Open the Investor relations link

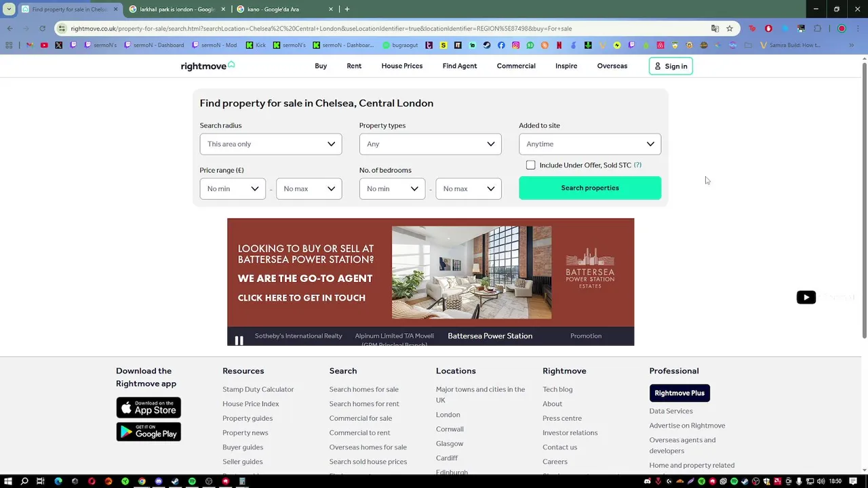(570, 432)
